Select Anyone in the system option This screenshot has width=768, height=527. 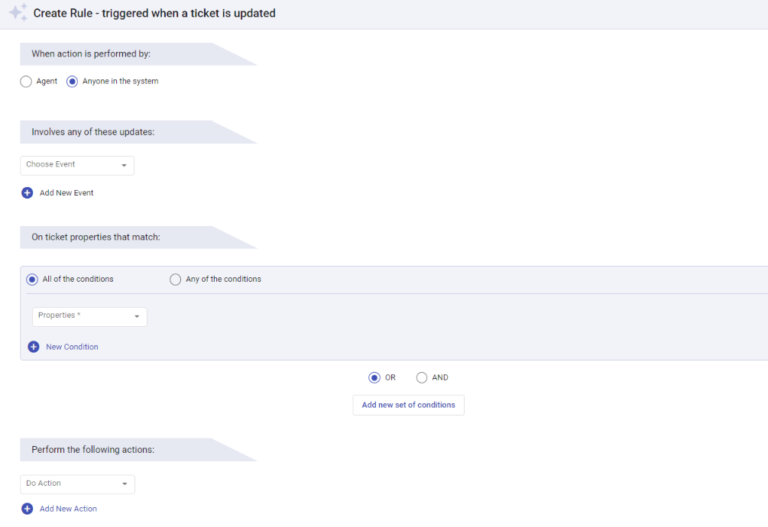coord(72,82)
